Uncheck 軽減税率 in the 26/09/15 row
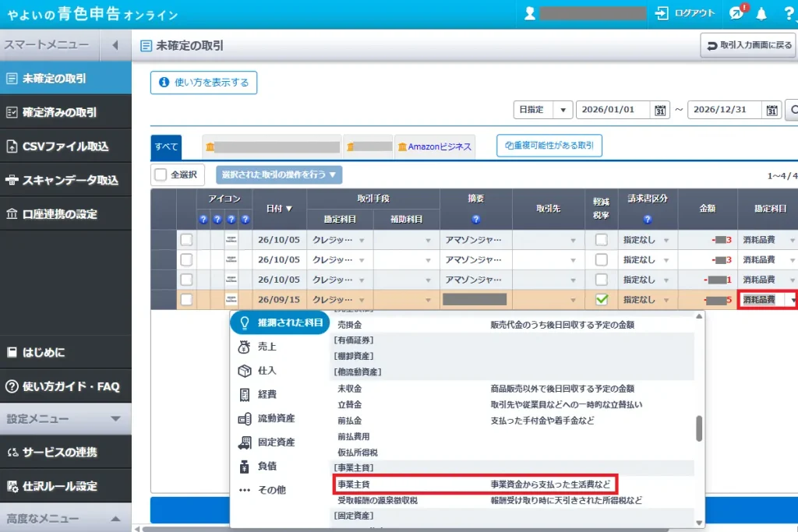The width and height of the screenshot is (798, 532). pyautogui.click(x=602, y=299)
